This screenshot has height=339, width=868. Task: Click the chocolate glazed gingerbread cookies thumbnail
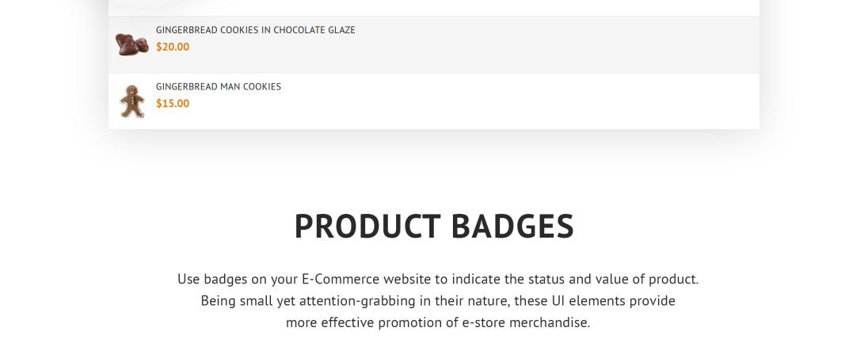[x=131, y=44]
